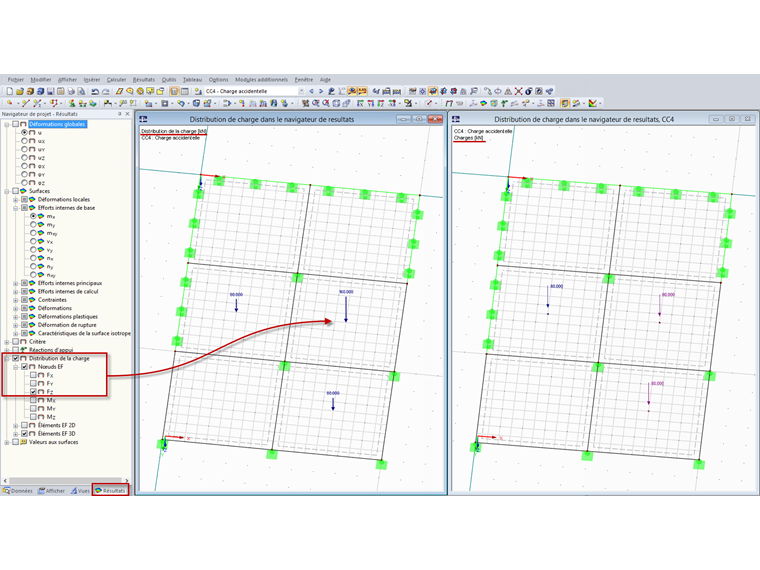Viewport: 760px width, 570px height.
Task: Click the Redo arrow icon
Action: click(105, 91)
